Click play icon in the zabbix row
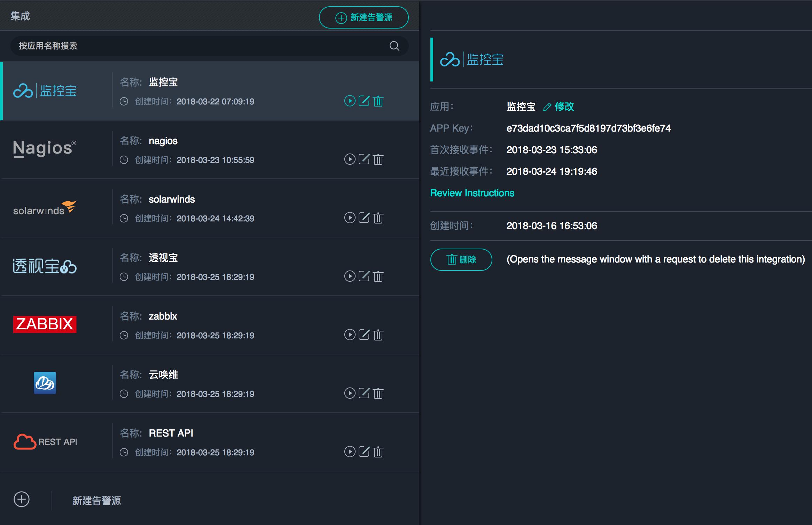Screen dimensions: 812x525 (350, 335)
